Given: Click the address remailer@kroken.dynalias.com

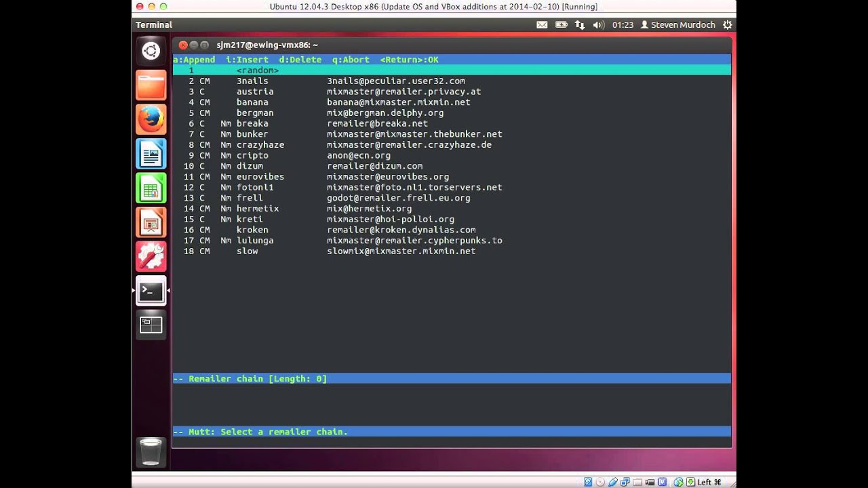Looking at the screenshot, I should [401, 230].
